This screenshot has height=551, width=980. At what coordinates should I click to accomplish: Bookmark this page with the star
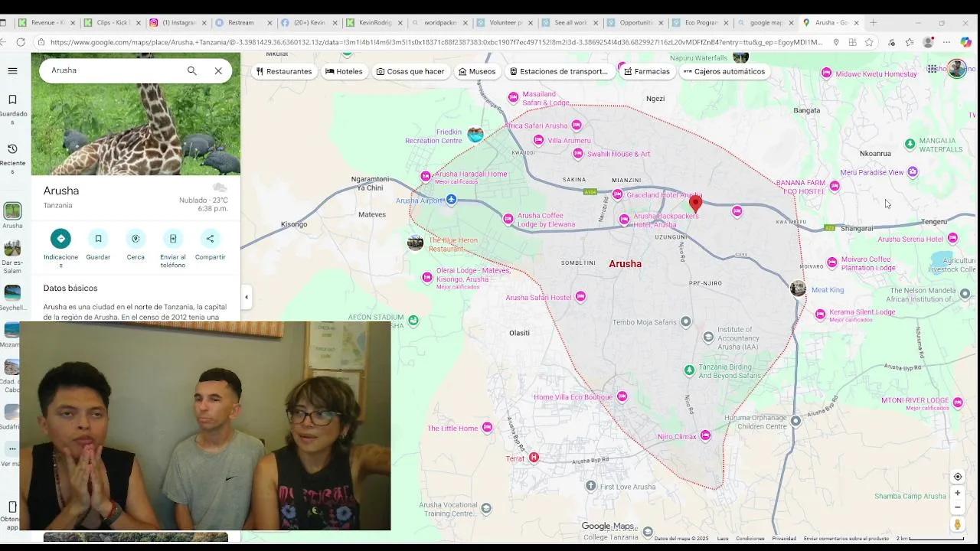[x=869, y=42]
